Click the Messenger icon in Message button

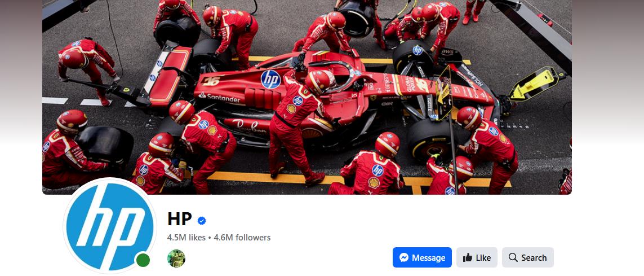click(x=404, y=257)
